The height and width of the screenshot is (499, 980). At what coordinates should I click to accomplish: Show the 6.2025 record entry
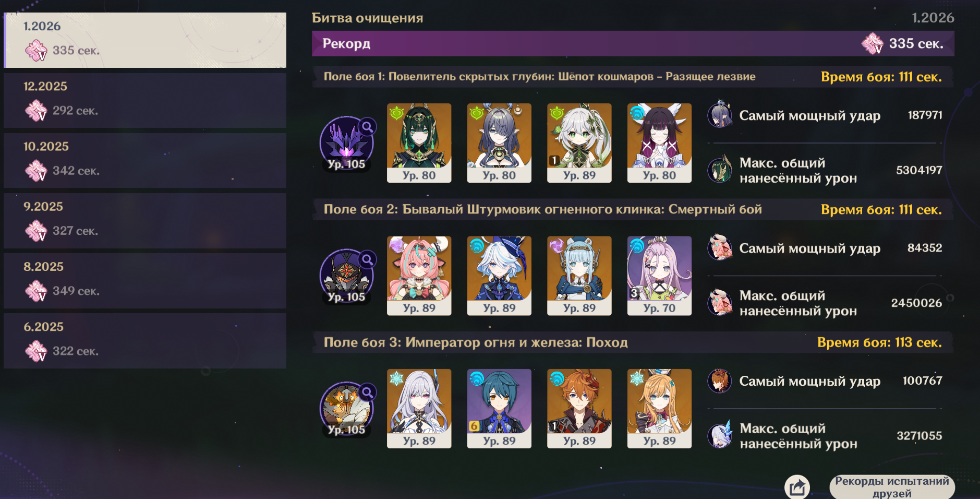click(x=145, y=341)
